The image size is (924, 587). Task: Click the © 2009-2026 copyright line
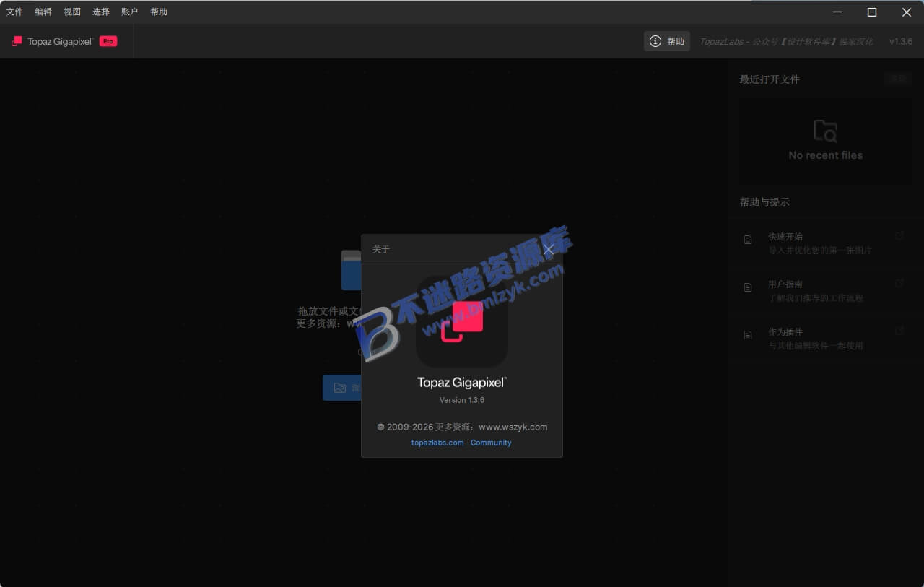tap(462, 427)
